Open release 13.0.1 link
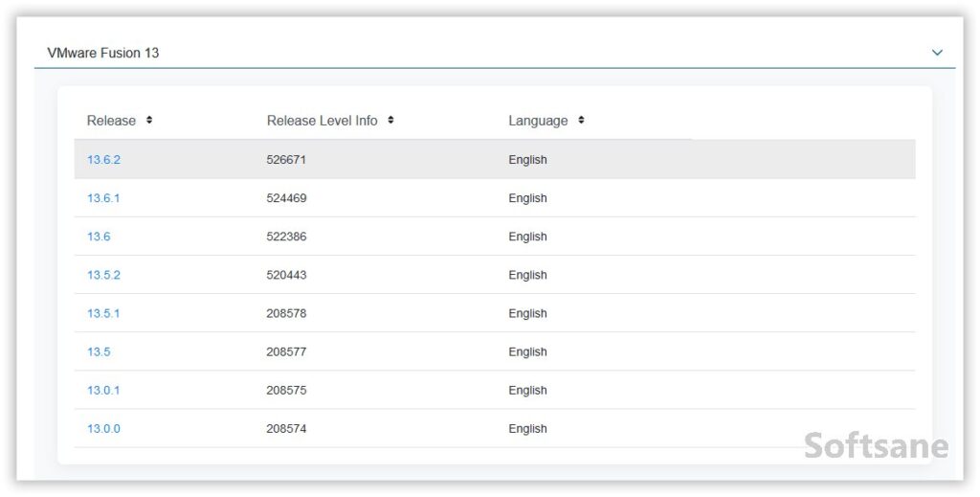 (x=103, y=390)
